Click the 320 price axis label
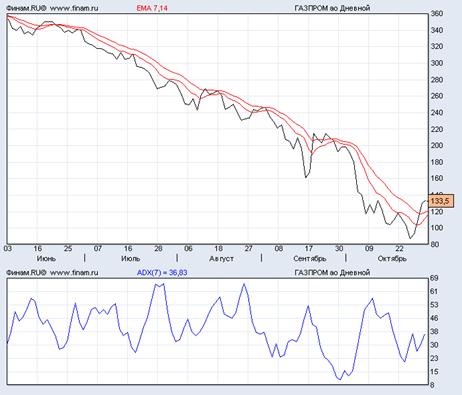Viewport: 462px width, 395px height. [437, 47]
